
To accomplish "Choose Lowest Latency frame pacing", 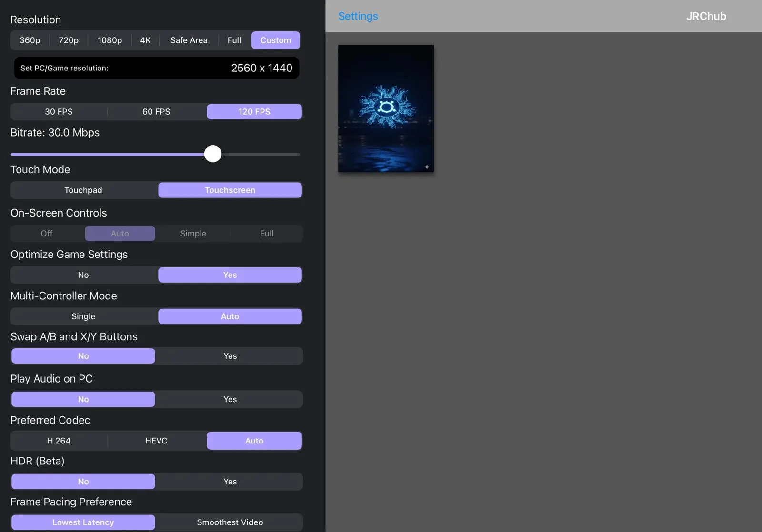I will tap(83, 522).
